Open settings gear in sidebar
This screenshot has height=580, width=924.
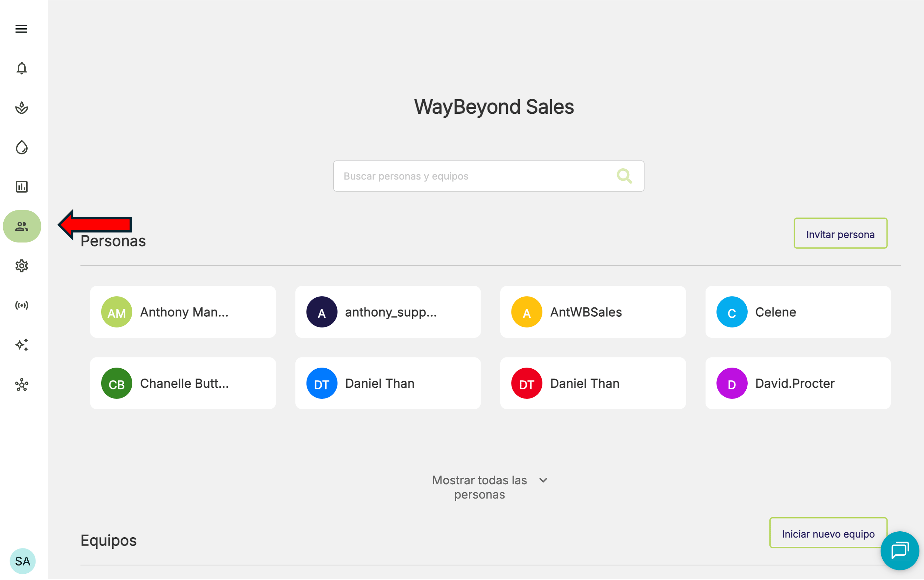(x=21, y=266)
